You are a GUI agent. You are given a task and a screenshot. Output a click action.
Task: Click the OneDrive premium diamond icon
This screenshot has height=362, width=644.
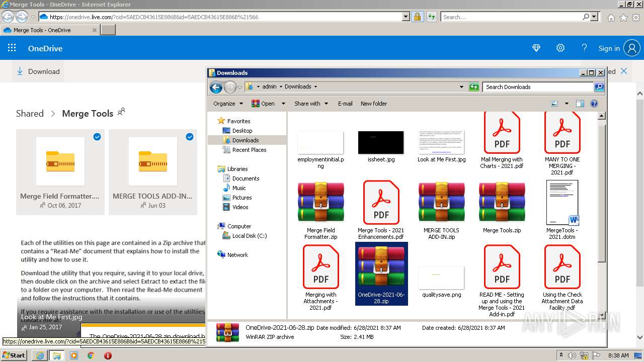pos(536,48)
